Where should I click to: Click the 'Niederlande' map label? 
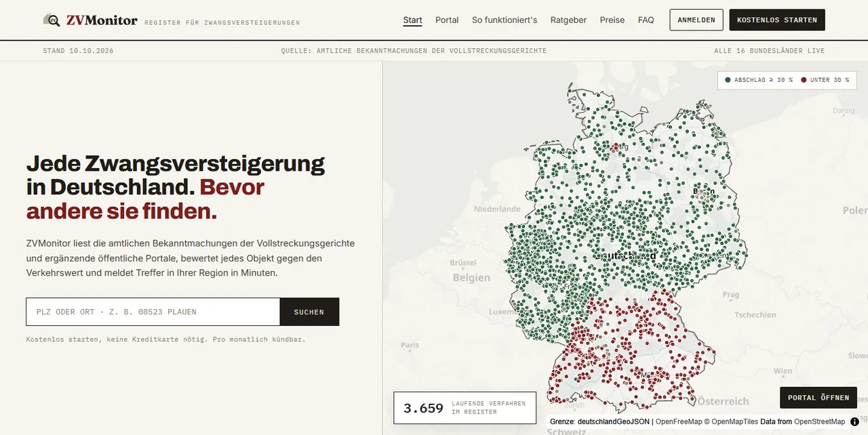(497, 209)
